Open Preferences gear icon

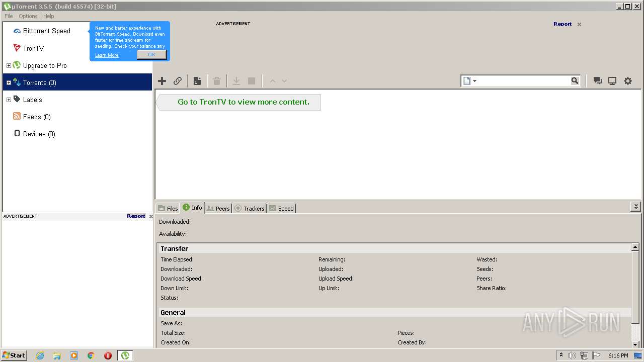coord(628,81)
